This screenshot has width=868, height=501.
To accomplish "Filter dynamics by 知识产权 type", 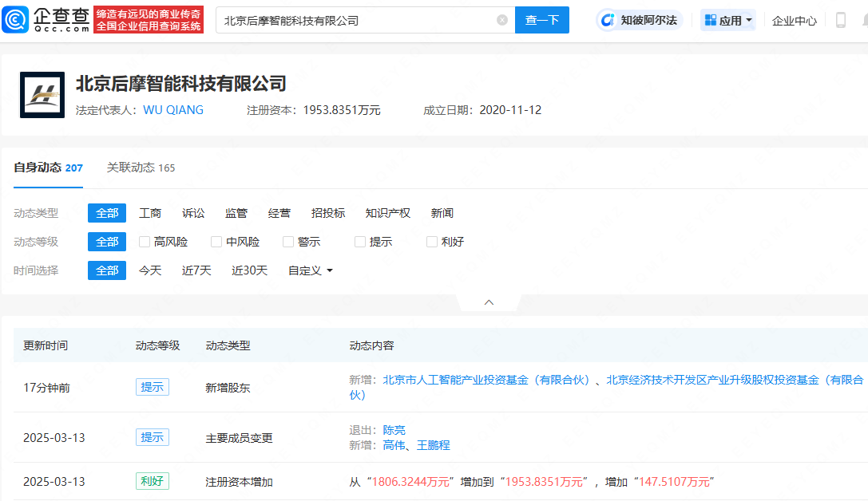I will pos(388,213).
